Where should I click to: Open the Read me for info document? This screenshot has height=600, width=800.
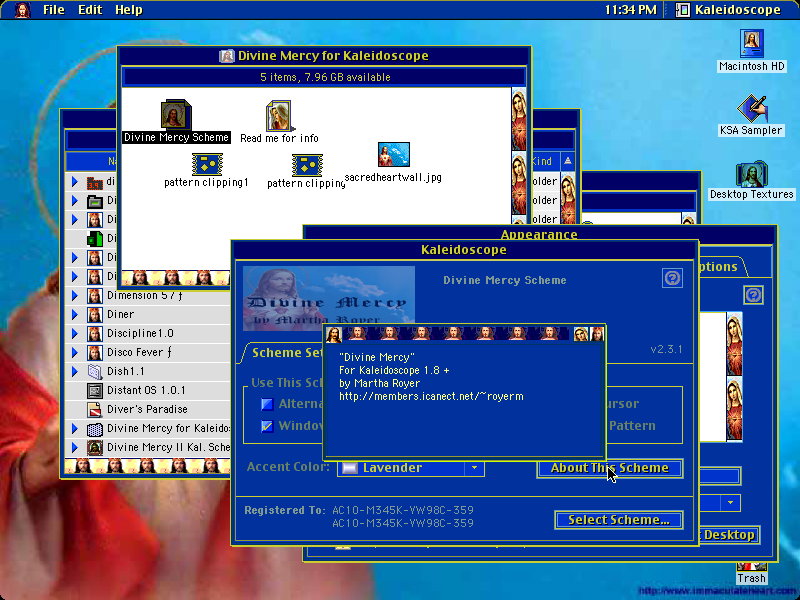[279, 115]
